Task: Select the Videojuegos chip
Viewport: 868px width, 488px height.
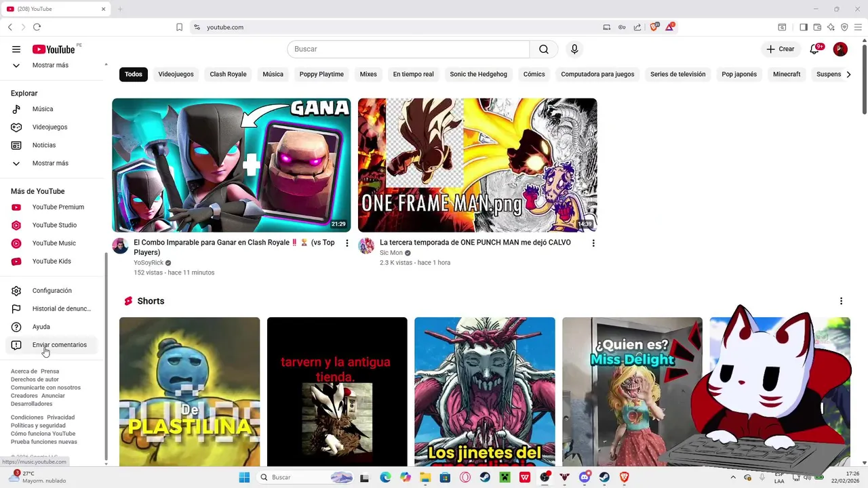Action: coord(176,74)
